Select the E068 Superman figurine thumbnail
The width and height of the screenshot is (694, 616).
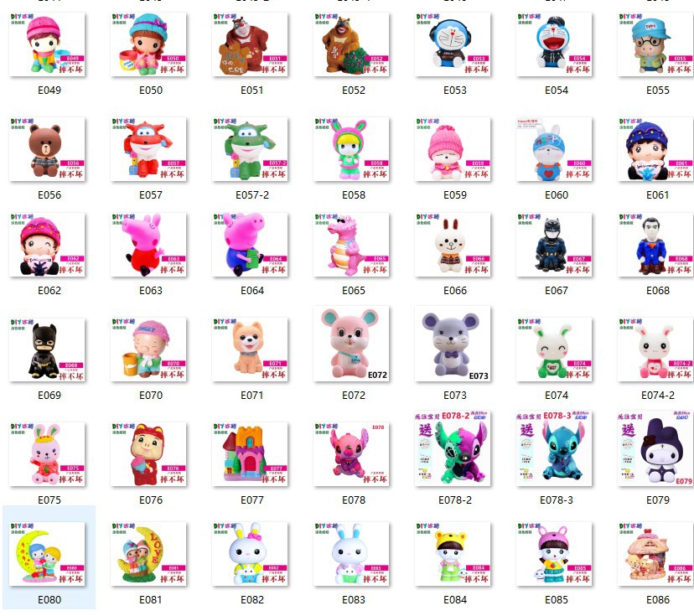pos(655,245)
